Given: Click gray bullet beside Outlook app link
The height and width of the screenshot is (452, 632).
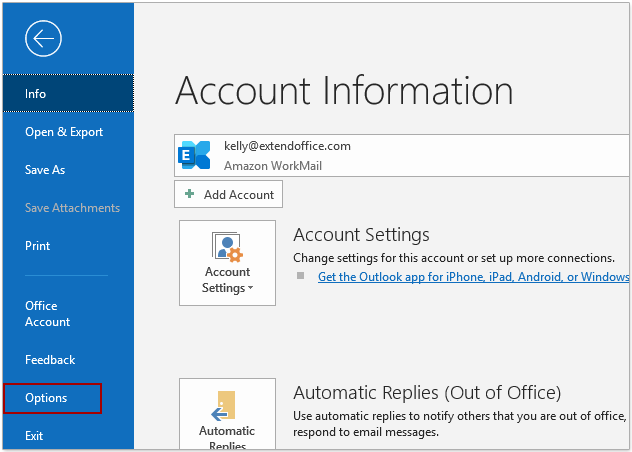Looking at the screenshot, I should coord(300,276).
